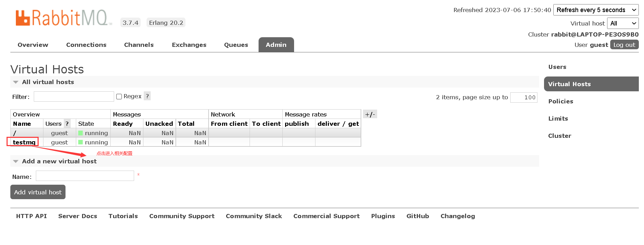Click the running state of testmq row
This screenshot has width=644, height=245.
(x=93, y=142)
